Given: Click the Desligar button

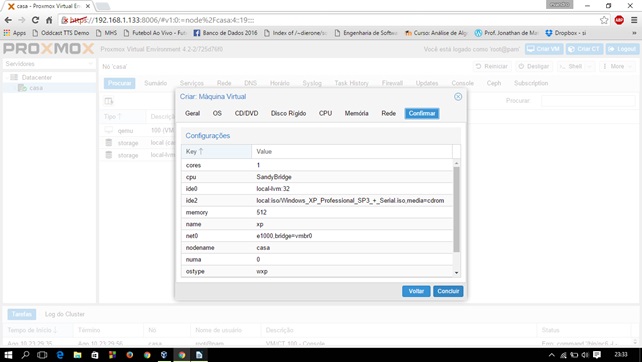Looking at the screenshot, I should pyautogui.click(x=533, y=66).
